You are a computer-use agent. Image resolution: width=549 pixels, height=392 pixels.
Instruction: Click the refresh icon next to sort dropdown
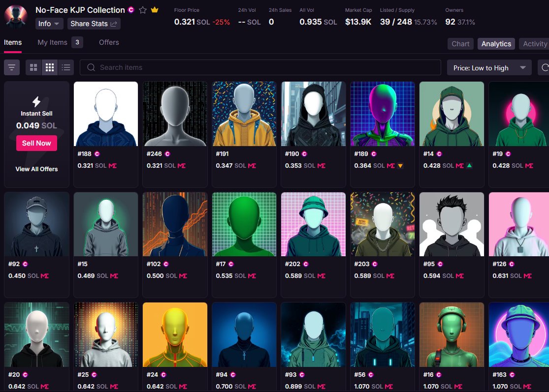(545, 67)
